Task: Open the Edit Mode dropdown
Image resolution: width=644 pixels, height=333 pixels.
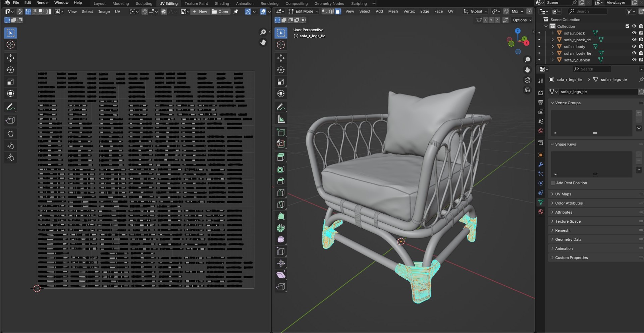Action: (x=304, y=11)
